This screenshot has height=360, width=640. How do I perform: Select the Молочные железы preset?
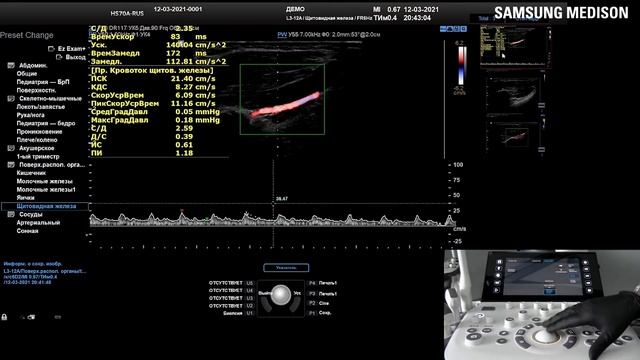tap(44, 181)
